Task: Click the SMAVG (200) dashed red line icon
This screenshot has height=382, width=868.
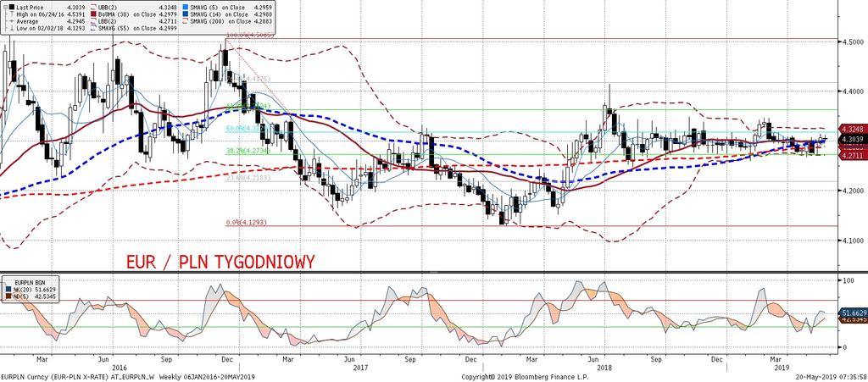Action: tap(186, 21)
